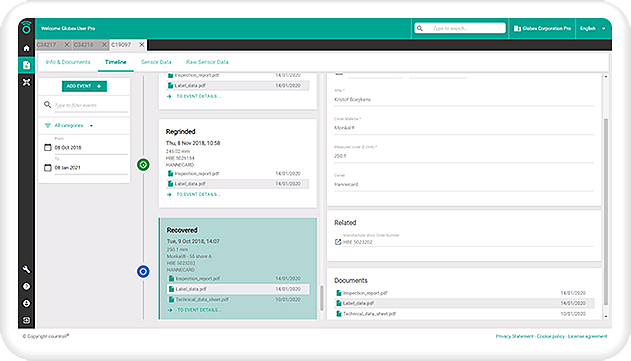
Task: Open the From date calendar icon
Action: (47, 147)
